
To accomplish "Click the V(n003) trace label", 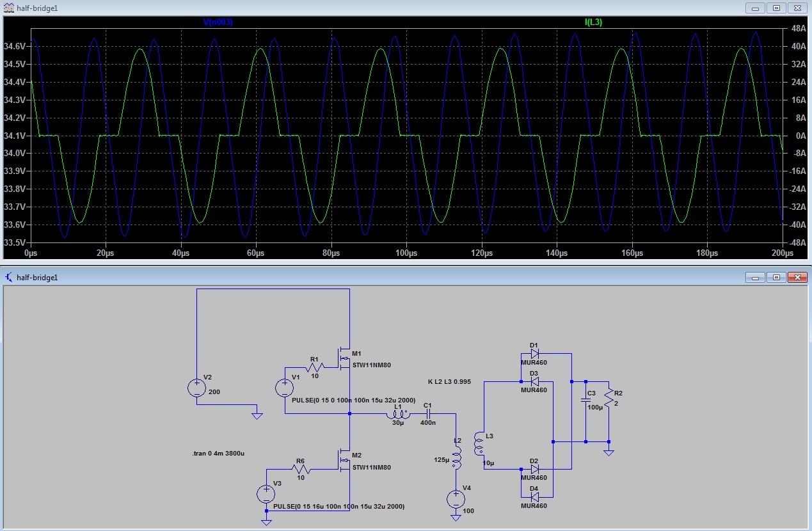I will tap(218, 22).
